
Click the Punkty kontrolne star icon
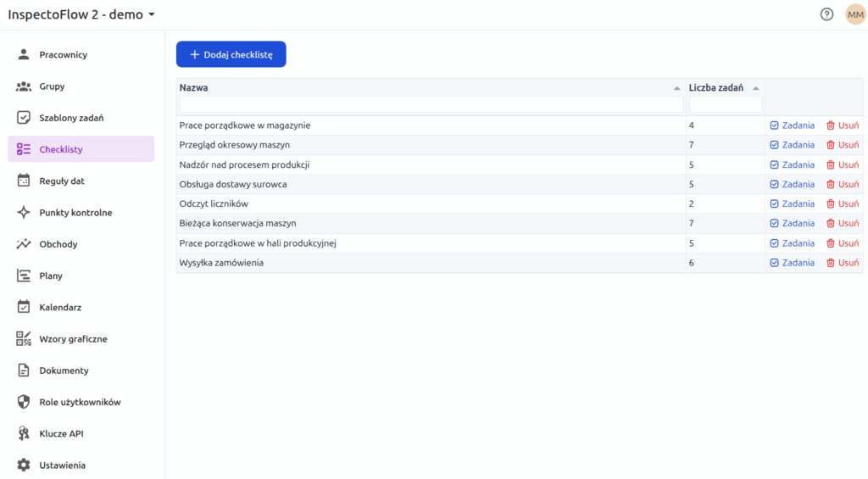click(23, 212)
